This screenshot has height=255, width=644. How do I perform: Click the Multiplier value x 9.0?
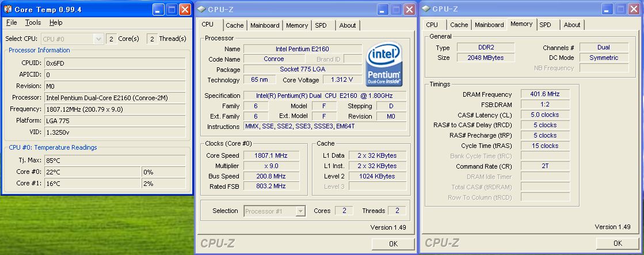tap(271, 166)
